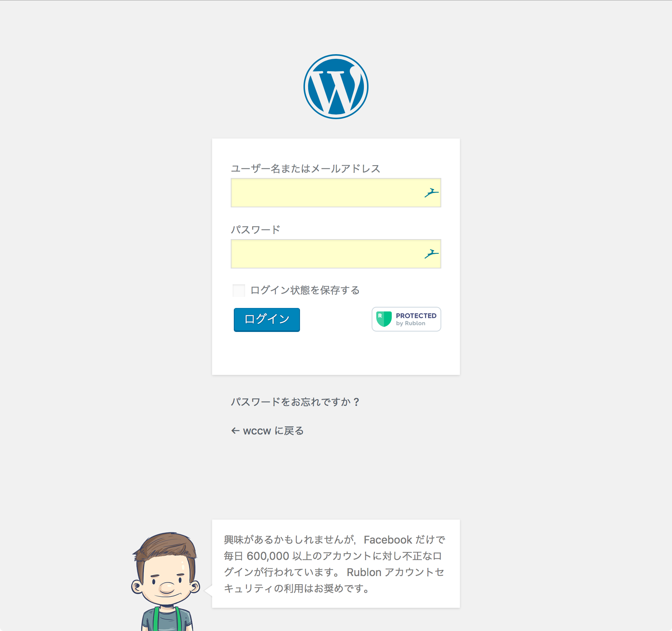Click the cartoon mascot character
This screenshot has height=631, width=672.
pyautogui.click(x=166, y=581)
